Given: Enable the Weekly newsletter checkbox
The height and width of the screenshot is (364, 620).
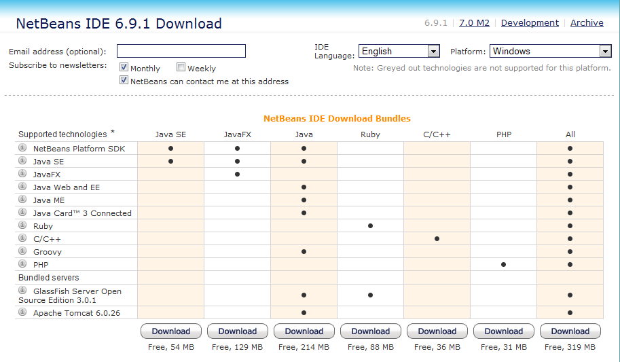Looking at the screenshot, I should click(x=181, y=67).
